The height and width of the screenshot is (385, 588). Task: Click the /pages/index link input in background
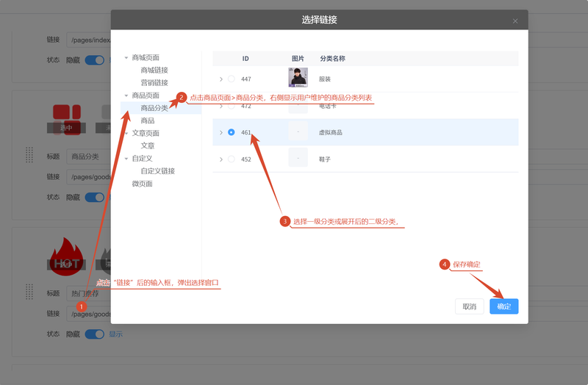(89, 40)
